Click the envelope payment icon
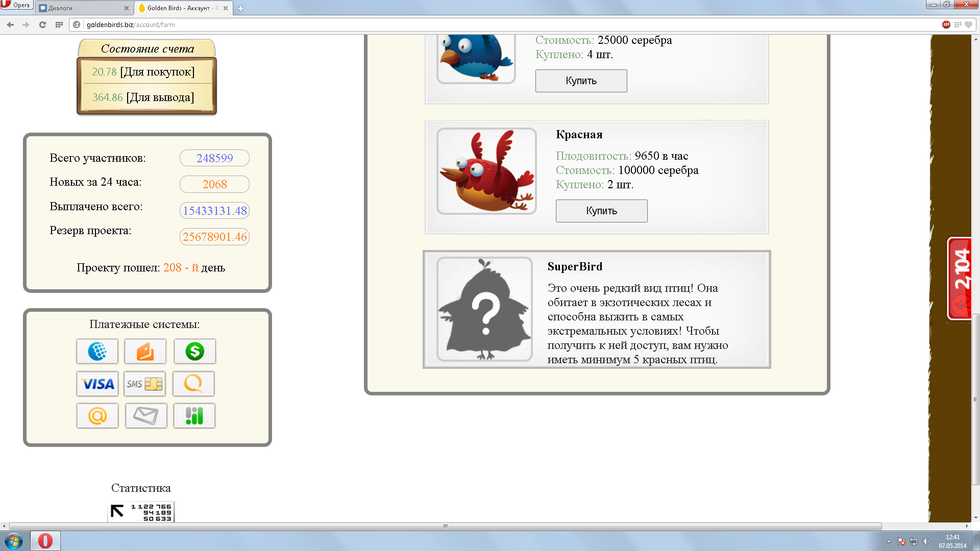Viewport: 980px width, 551px height. pyautogui.click(x=146, y=416)
